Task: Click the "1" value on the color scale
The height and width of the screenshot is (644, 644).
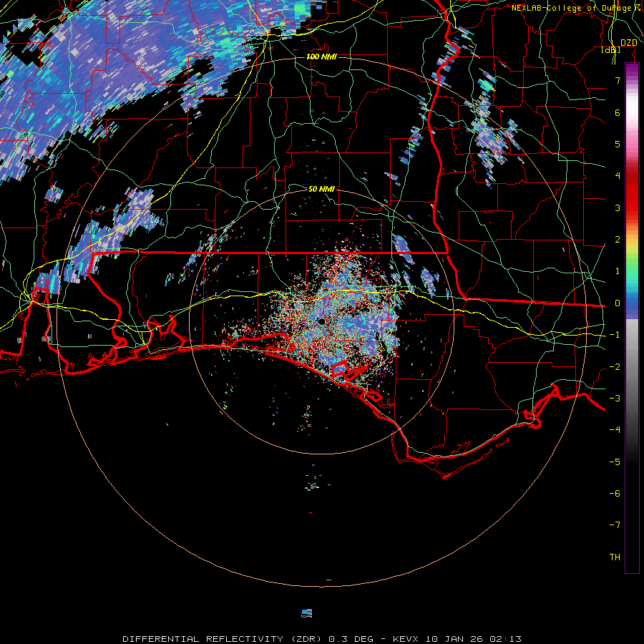Action: click(x=618, y=271)
